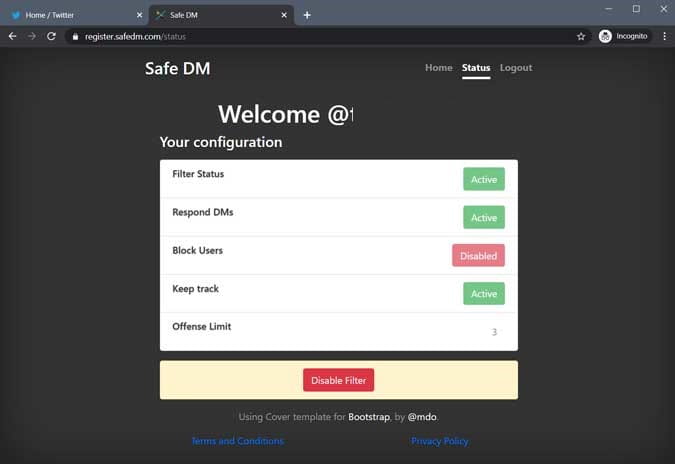Screen dimensions: 675x464
Task: Select the Safe DM browser tab
Action: coord(221,15)
